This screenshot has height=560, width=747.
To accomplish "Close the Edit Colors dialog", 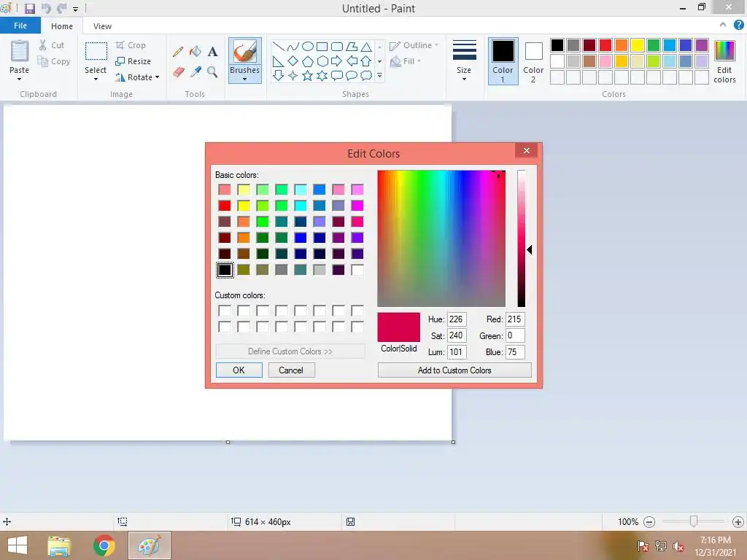I will click(x=527, y=150).
